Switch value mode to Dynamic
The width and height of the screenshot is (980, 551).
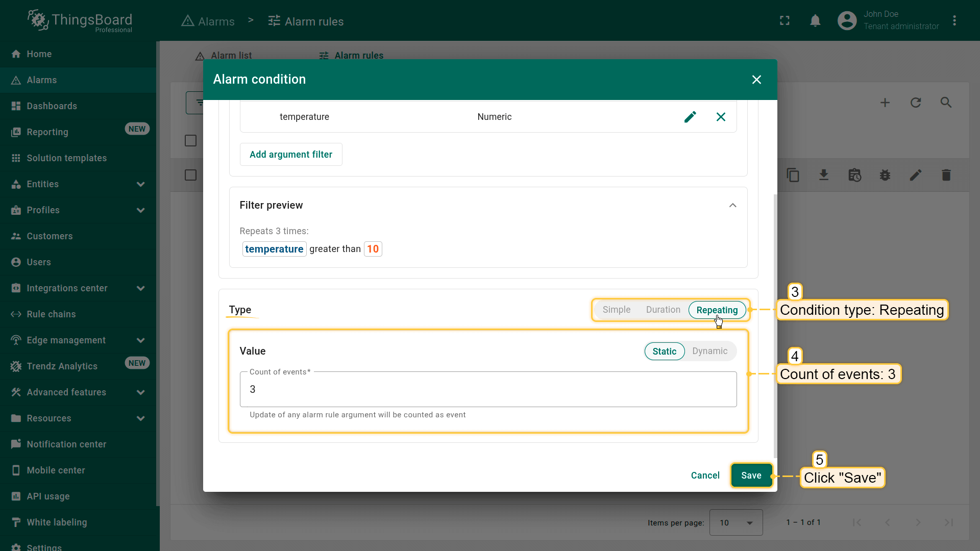point(709,351)
